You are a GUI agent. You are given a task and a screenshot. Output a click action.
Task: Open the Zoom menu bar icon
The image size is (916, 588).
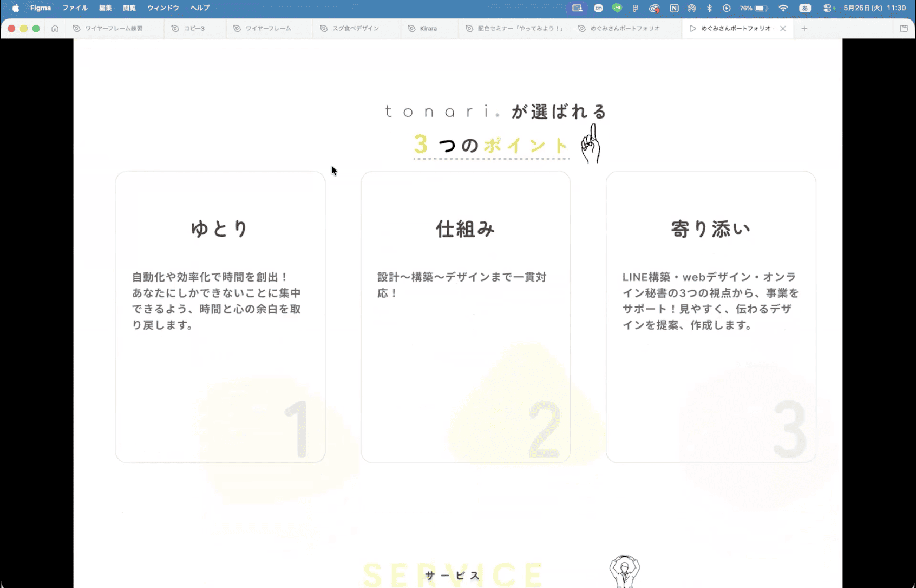(598, 8)
